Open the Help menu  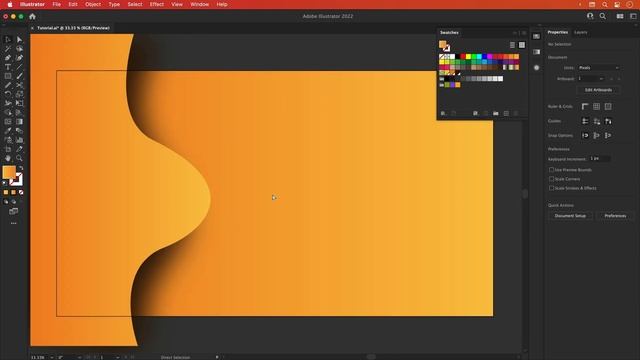tap(222, 4)
